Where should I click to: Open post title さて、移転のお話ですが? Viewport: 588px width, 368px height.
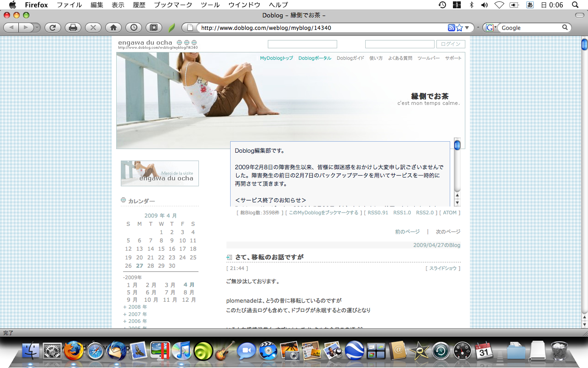269,257
